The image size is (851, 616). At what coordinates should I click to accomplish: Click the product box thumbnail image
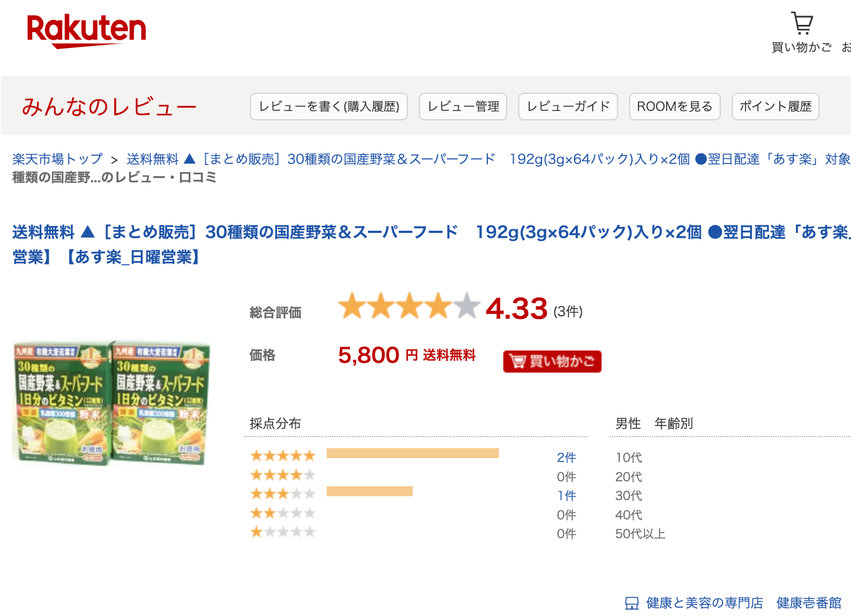(111, 403)
